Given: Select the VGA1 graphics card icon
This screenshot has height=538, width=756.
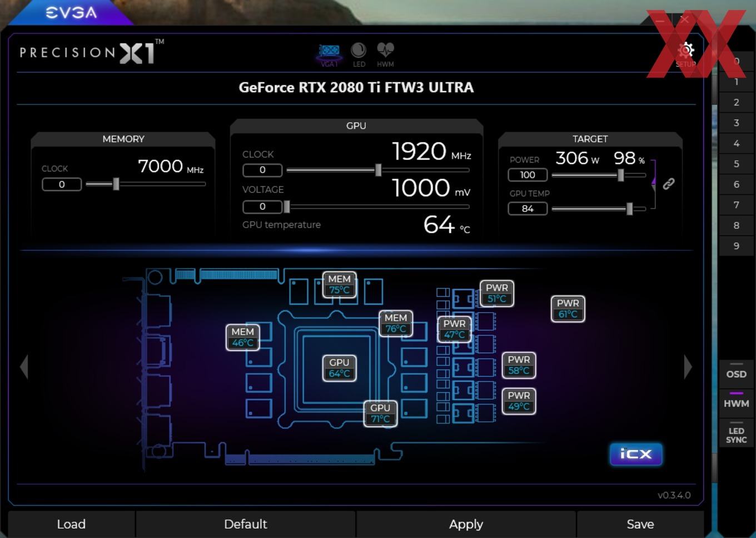Looking at the screenshot, I should coord(329,55).
